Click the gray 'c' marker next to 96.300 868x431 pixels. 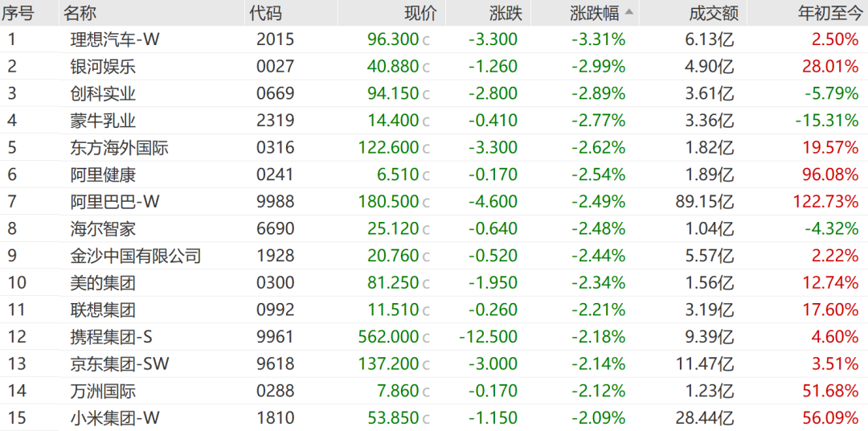tap(426, 40)
